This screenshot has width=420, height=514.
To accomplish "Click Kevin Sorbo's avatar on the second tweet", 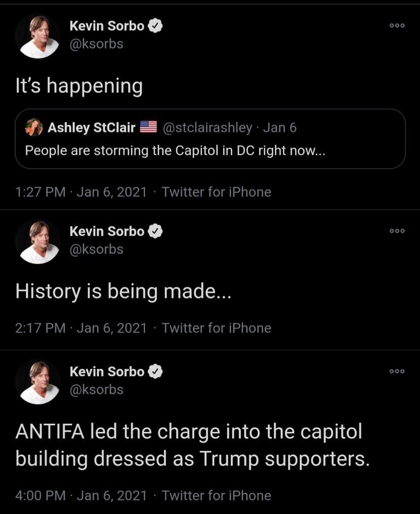I will 38,242.
